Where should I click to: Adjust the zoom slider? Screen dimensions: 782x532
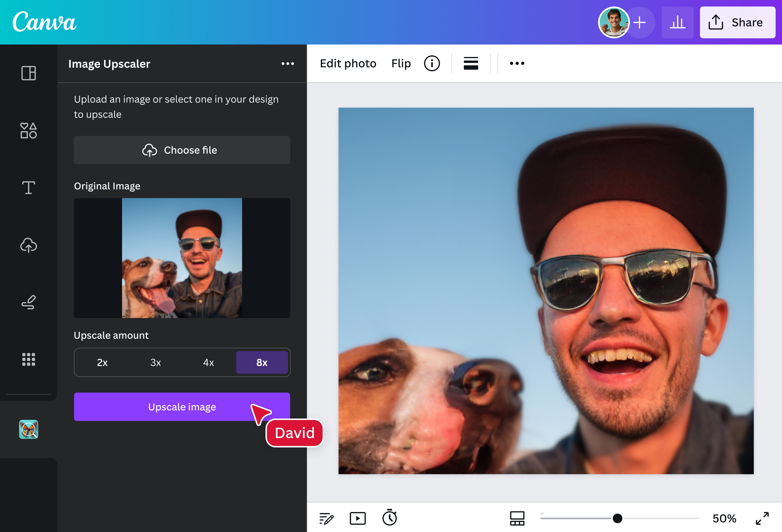pyautogui.click(x=617, y=518)
